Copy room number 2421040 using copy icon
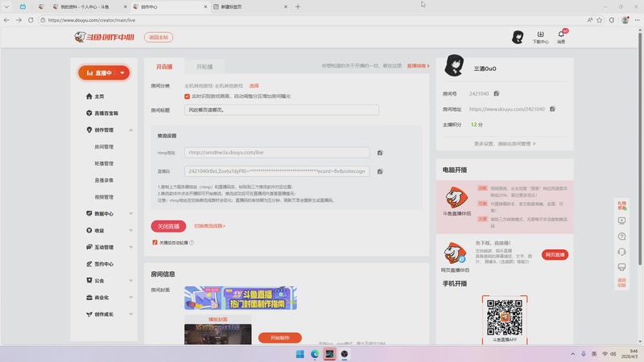 [496, 93]
